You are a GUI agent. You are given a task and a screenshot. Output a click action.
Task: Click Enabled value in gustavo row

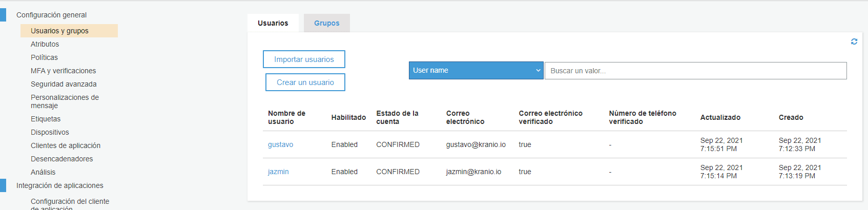click(344, 145)
